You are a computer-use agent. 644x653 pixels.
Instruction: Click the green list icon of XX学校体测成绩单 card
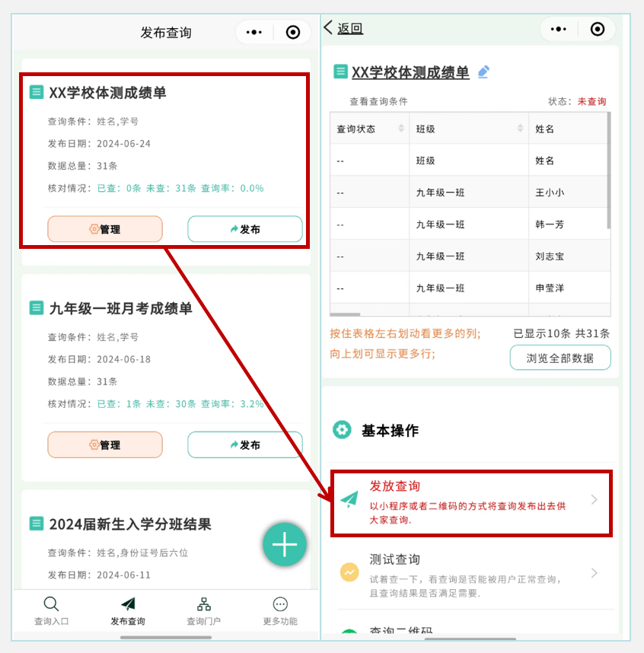pyautogui.click(x=37, y=92)
